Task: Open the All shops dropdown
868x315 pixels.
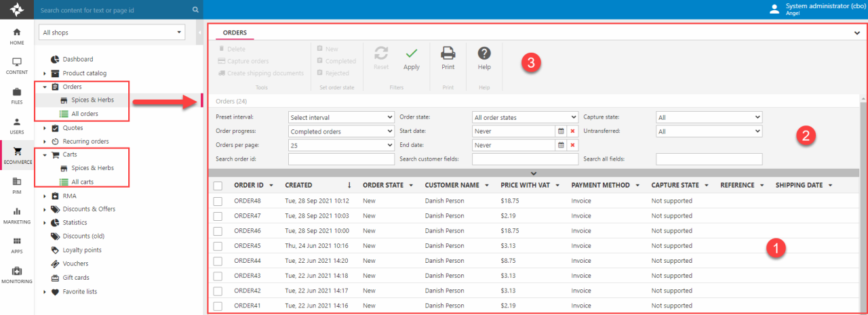Action: click(x=112, y=33)
